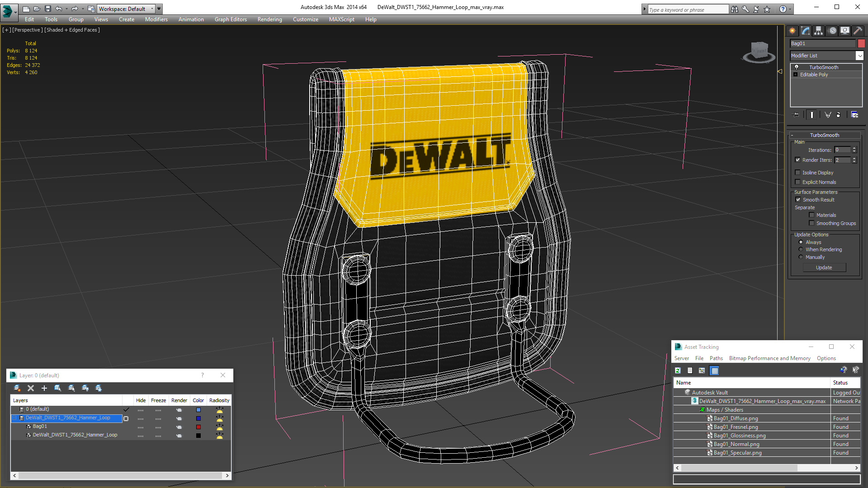Open the Utilities hammer tab

(858, 31)
